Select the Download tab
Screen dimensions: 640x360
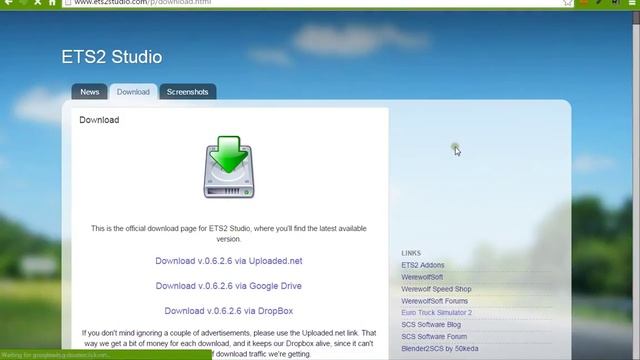point(133,92)
